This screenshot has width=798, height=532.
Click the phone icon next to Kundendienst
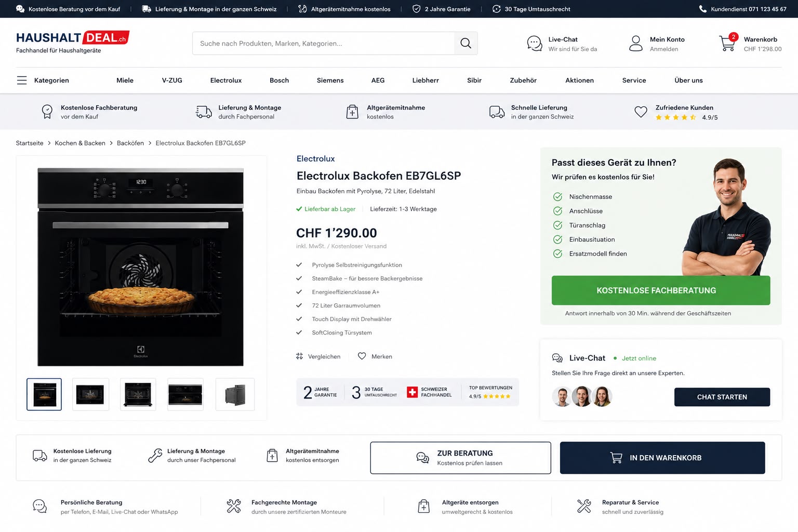pos(703,9)
